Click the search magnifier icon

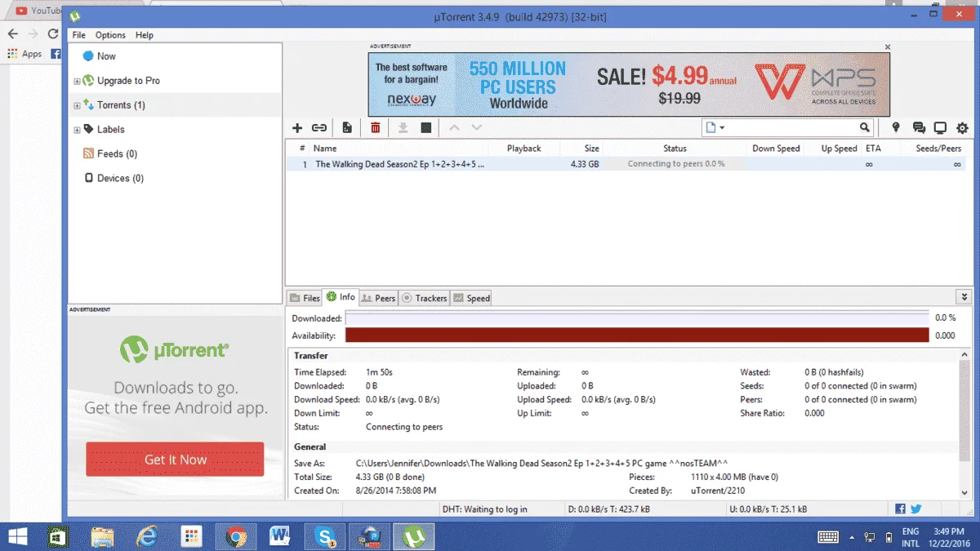pyautogui.click(x=865, y=127)
